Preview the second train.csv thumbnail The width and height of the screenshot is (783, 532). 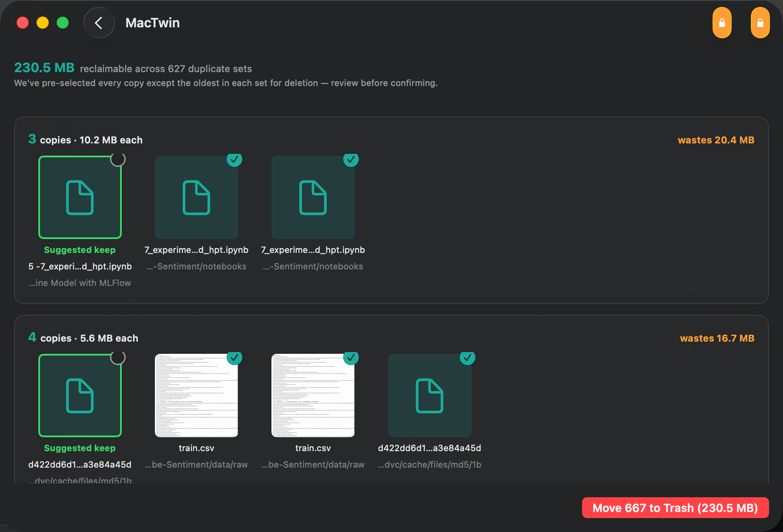[313, 396]
